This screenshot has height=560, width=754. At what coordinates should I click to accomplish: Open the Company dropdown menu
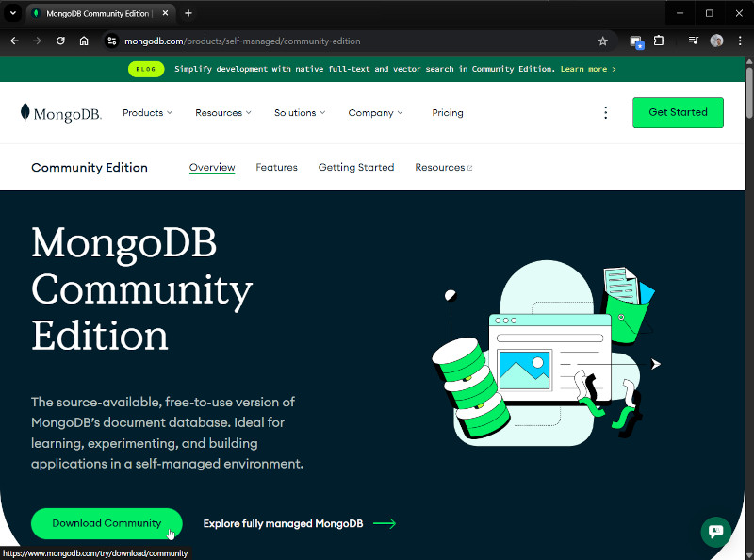point(374,113)
